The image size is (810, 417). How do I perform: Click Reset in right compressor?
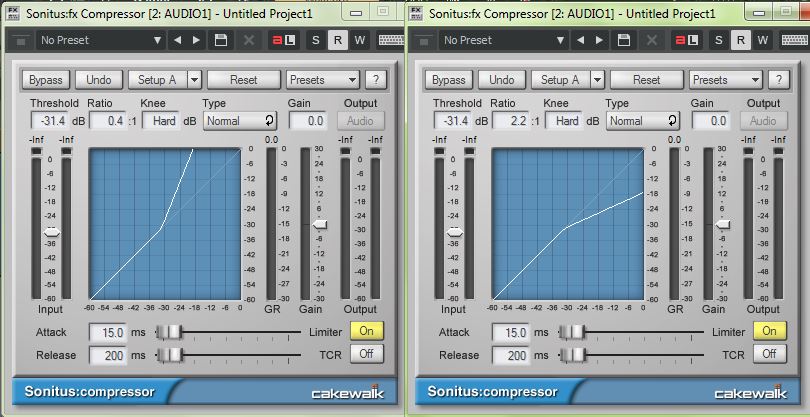tap(647, 80)
